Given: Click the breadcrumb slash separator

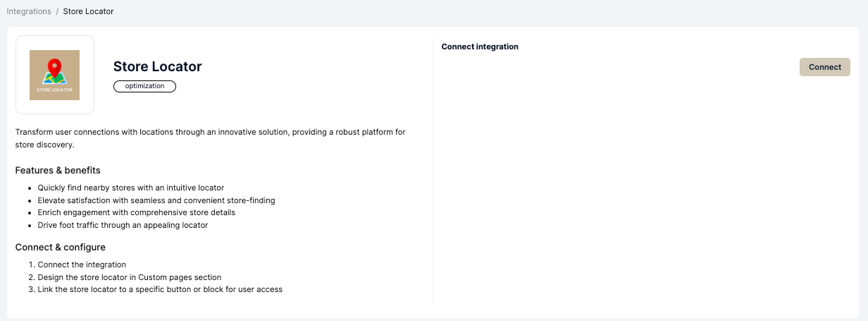Looking at the screenshot, I should coord(57,11).
